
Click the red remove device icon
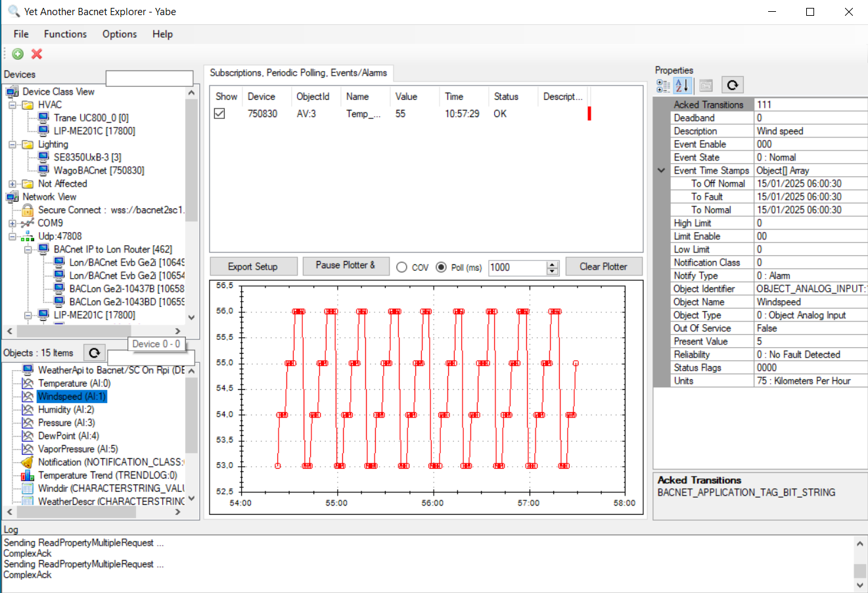[37, 54]
